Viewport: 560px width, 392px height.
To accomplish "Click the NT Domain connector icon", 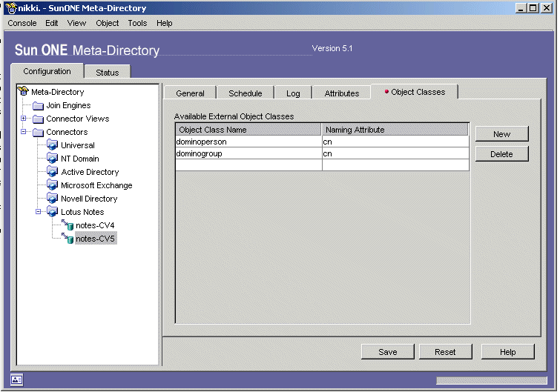I will tap(53, 159).
